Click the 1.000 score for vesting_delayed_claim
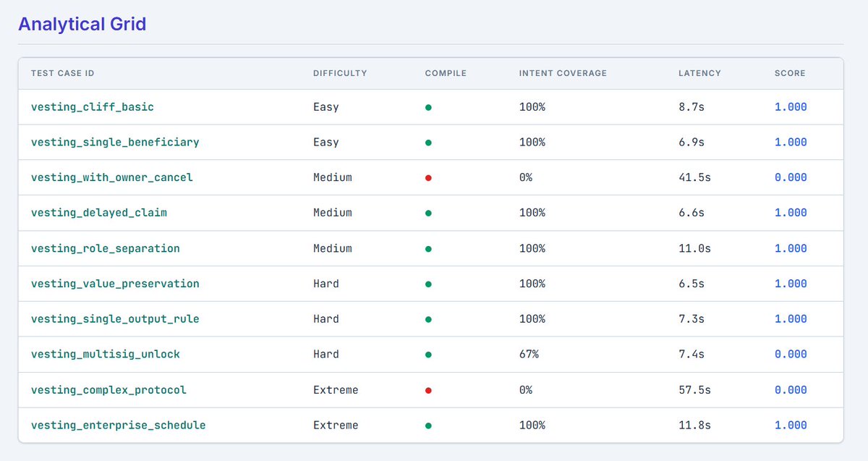Viewport: 868px width, 461px height. click(791, 213)
